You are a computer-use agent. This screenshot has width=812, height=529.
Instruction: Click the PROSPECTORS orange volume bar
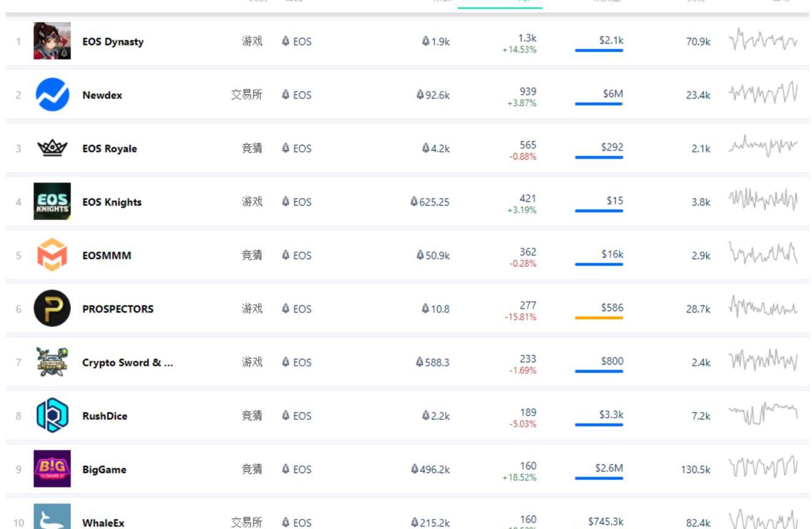[x=599, y=318]
